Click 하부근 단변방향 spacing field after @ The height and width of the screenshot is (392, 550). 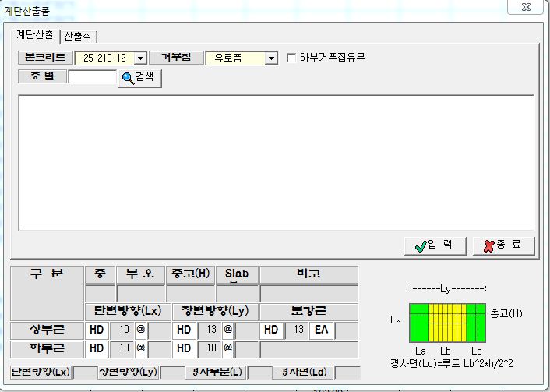point(159,350)
